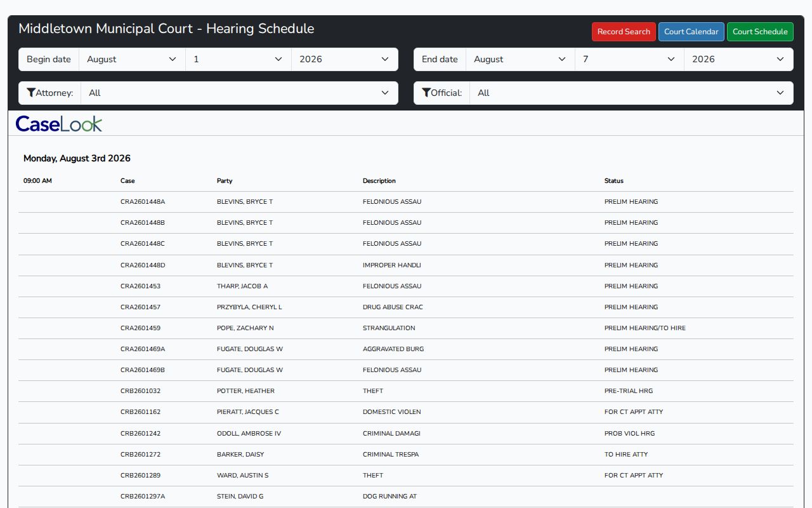Click the STRANGULATION description
The width and height of the screenshot is (812, 508).
[x=389, y=328]
